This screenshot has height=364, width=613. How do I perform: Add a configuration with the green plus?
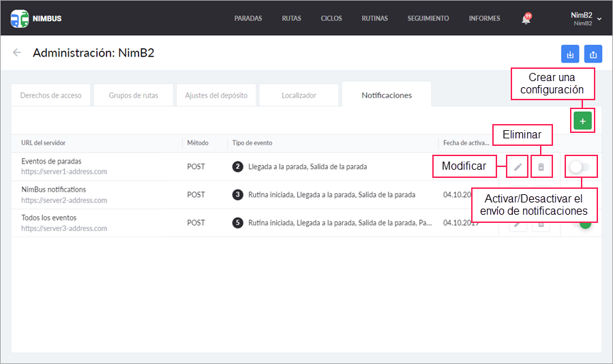(x=582, y=121)
